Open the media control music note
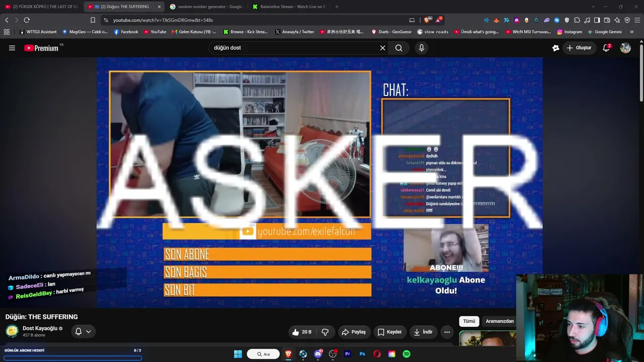Viewport: 644px width, 362px height. (x=587, y=20)
